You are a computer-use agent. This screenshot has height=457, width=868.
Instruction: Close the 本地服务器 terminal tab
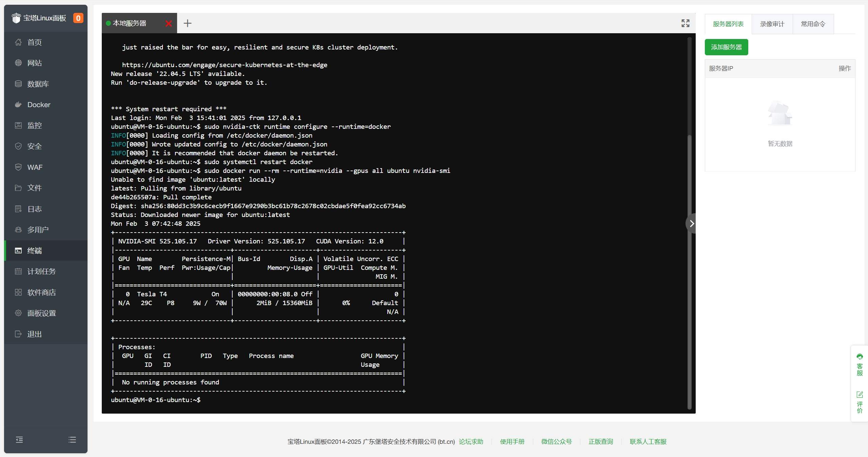tap(169, 23)
